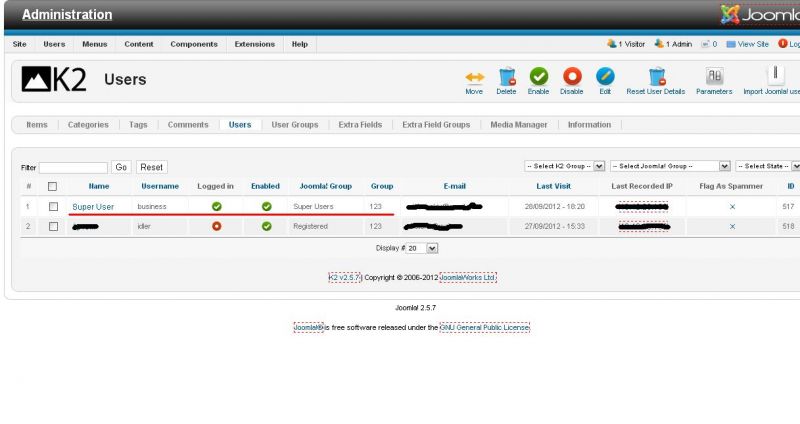Check the idler row checkbox

[x=53, y=226]
